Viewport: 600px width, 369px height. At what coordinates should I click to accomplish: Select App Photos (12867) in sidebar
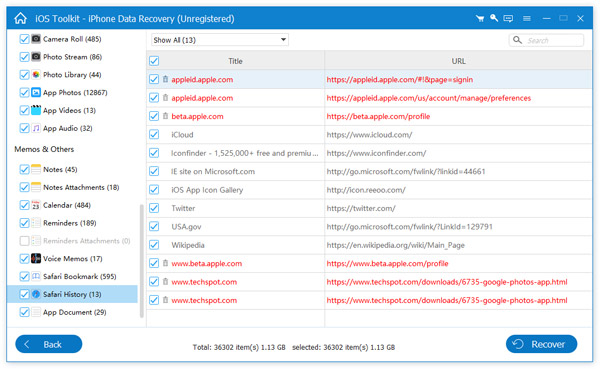75,92
